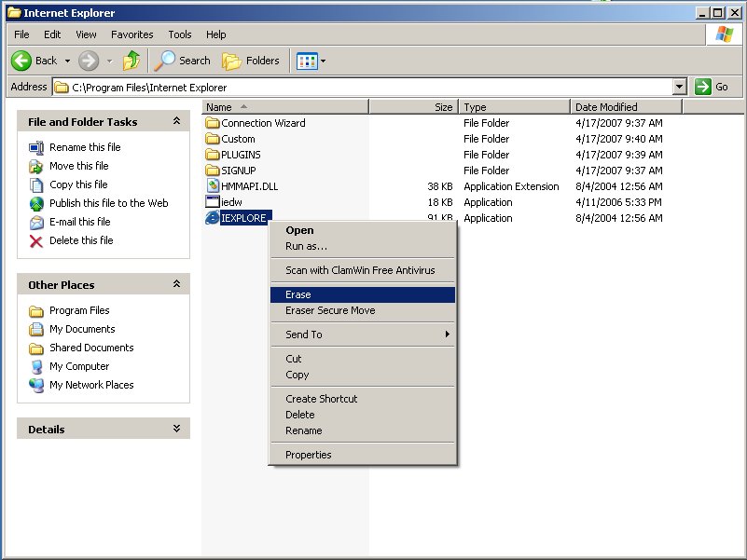Click the Shared Documents folder icon
This screenshot has height=560, width=747.
(x=36, y=348)
